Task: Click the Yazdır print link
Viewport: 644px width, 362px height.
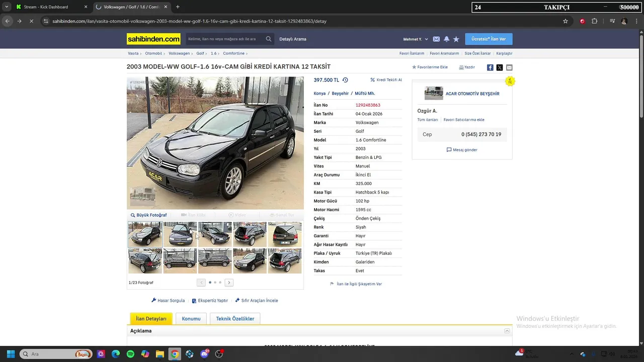Action: point(467,67)
